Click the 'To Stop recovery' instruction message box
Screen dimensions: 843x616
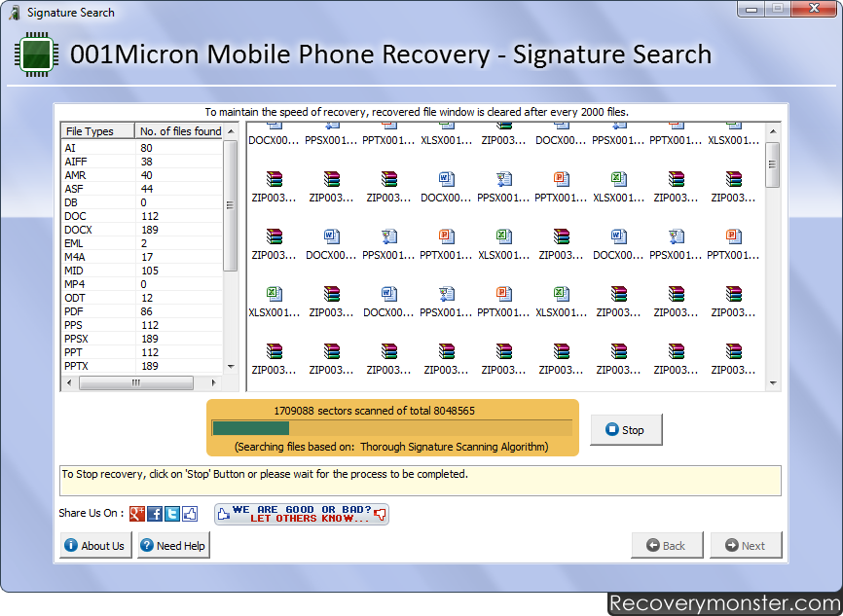coord(421,481)
